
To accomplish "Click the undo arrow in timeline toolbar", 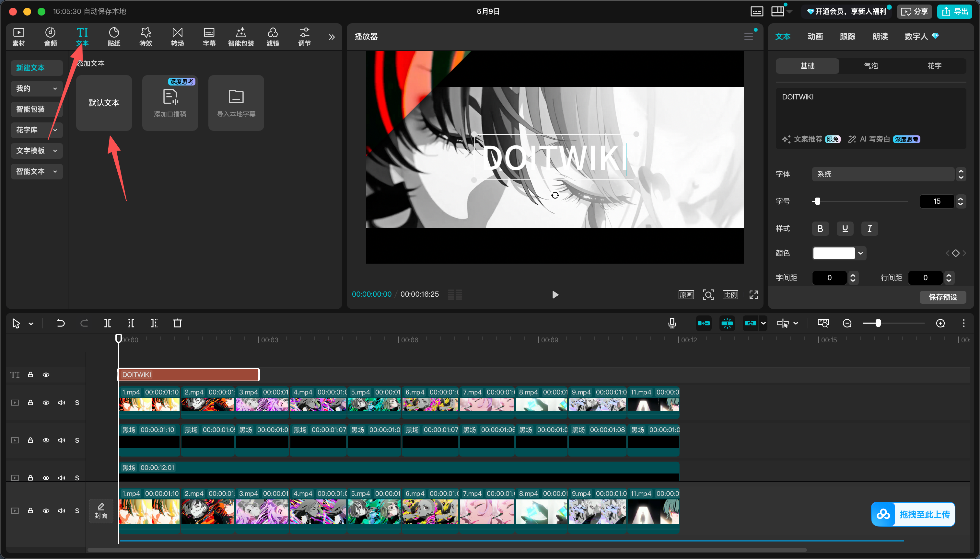I will 60,323.
